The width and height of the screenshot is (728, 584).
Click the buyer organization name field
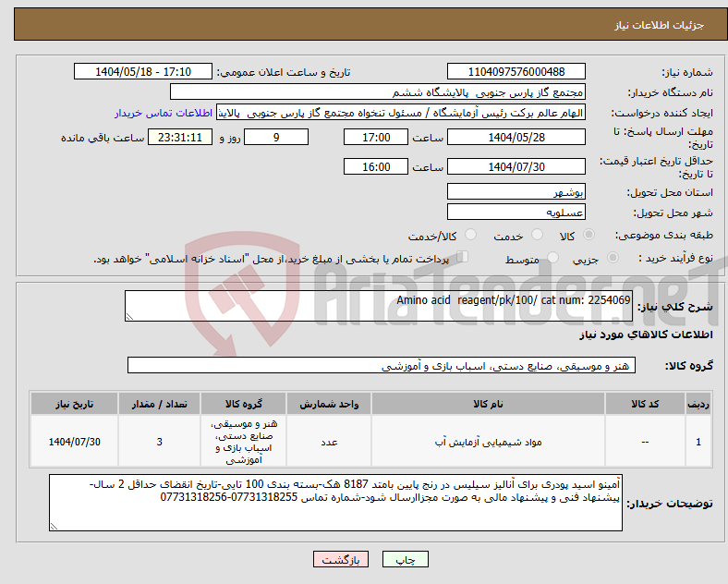click(x=378, y=91)
